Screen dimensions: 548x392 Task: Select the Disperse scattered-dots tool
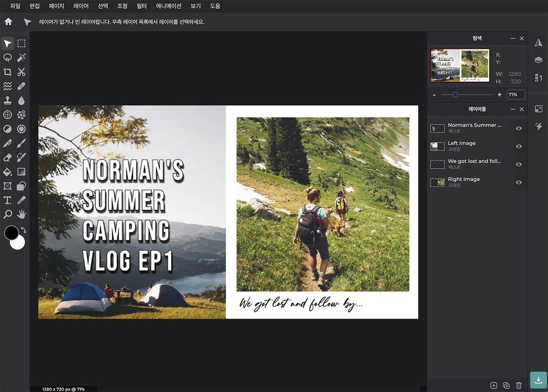click(21, 115)
